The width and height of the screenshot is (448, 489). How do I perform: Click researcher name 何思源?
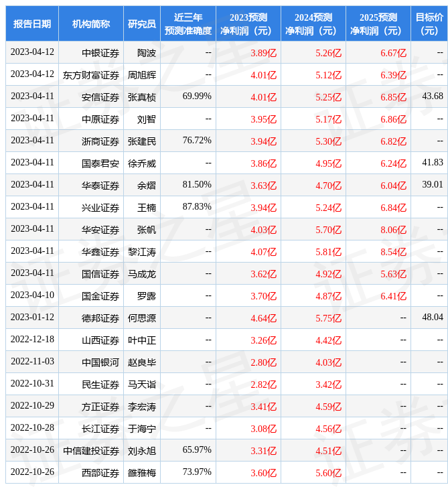[142, 318]
